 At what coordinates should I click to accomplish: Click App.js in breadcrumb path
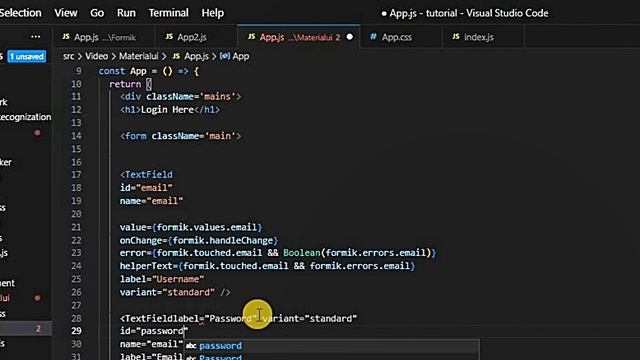tap(196, 56)
